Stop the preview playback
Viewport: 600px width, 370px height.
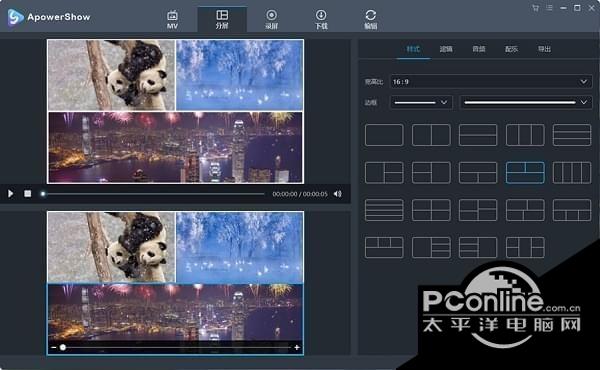click(28, 194)
